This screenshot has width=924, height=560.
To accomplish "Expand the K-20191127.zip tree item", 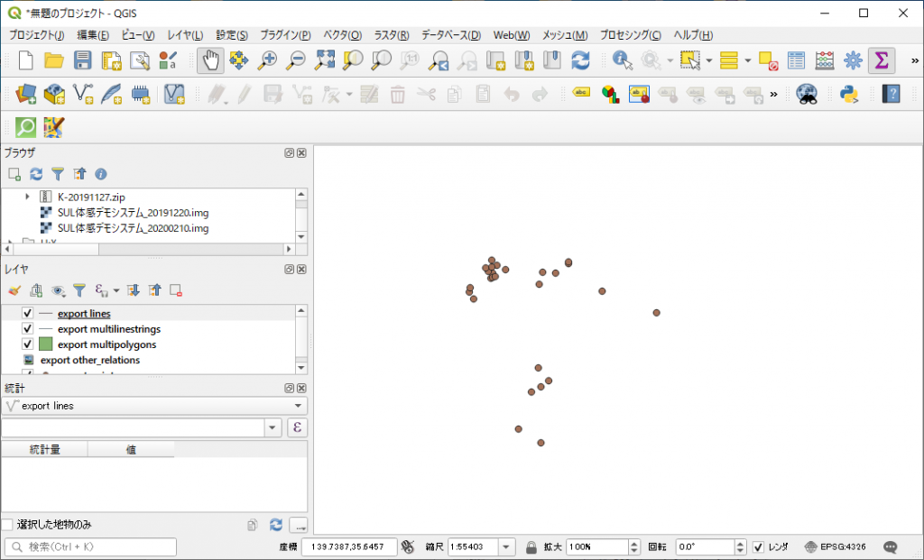I will pyautogui.click(x=27, y=197).
